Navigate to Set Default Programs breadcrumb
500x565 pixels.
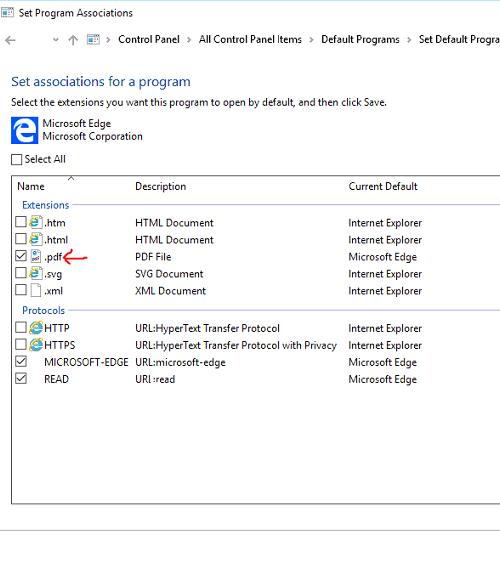coord(459,39)
